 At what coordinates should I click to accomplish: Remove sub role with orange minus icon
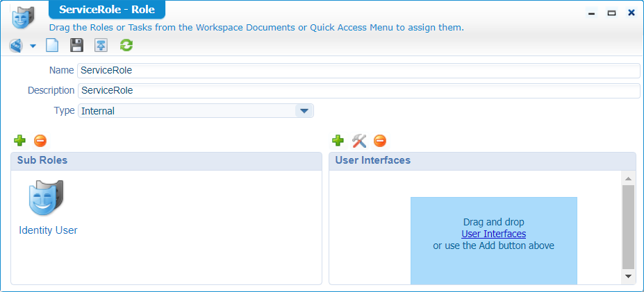pos(40,141)
